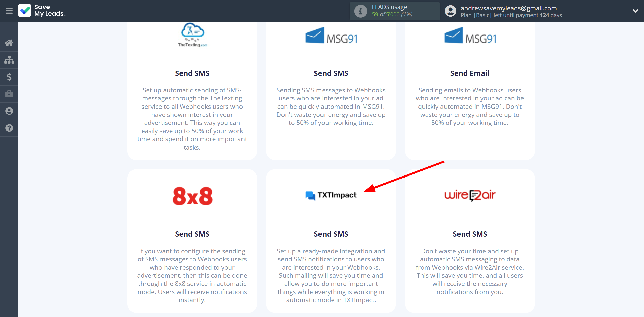Expand the account dropdown chevron
Screen dimensions: 644x317
tap(635, 11)
